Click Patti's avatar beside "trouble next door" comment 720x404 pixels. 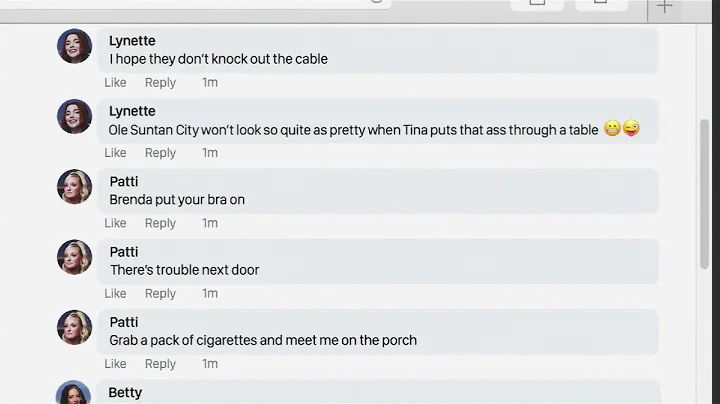(74, 257)
